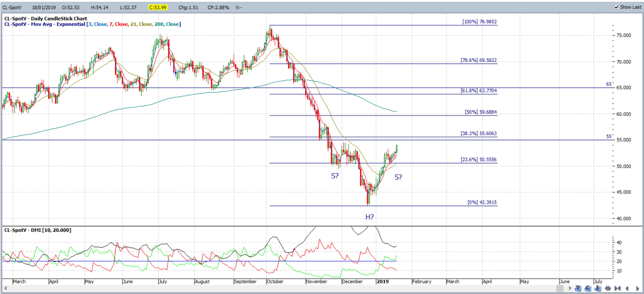The height and width of the screenshot is (294, 644).
Task: Click the Mov Avg - Exponential legend
Action: pos(93,24)
